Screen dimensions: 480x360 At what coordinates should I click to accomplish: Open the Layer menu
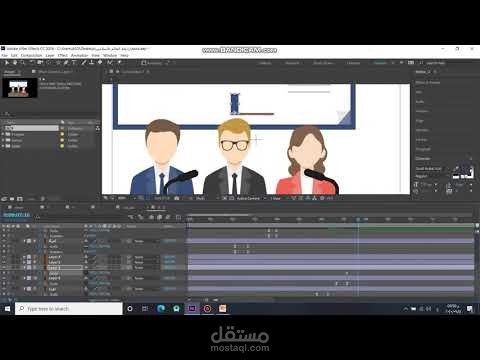[50, 55]
